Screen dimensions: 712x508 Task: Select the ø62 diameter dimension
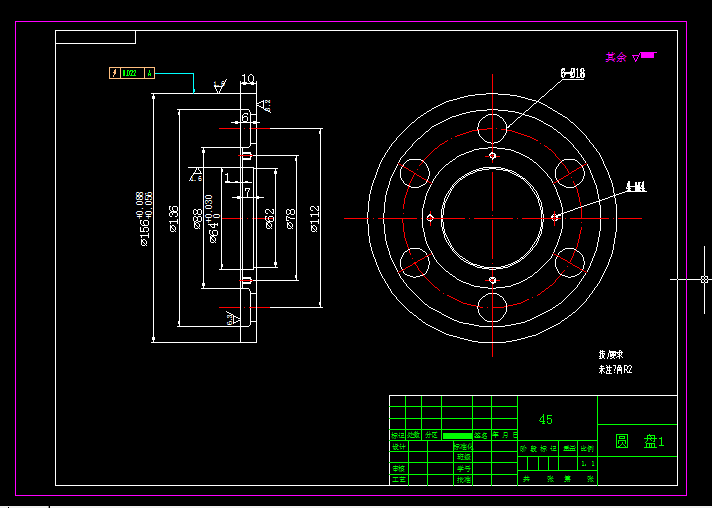(x=270, y=219)
